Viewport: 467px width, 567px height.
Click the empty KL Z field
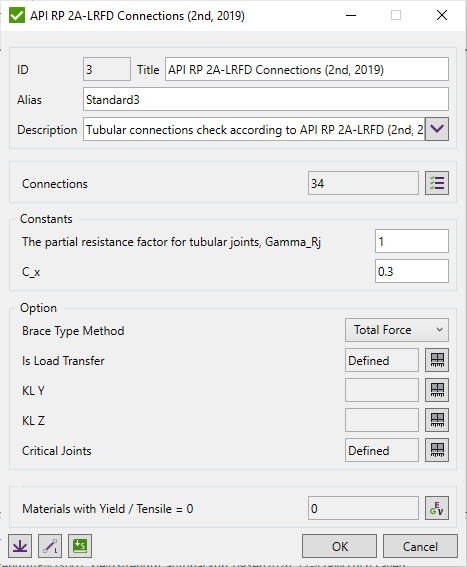(382, 420)
